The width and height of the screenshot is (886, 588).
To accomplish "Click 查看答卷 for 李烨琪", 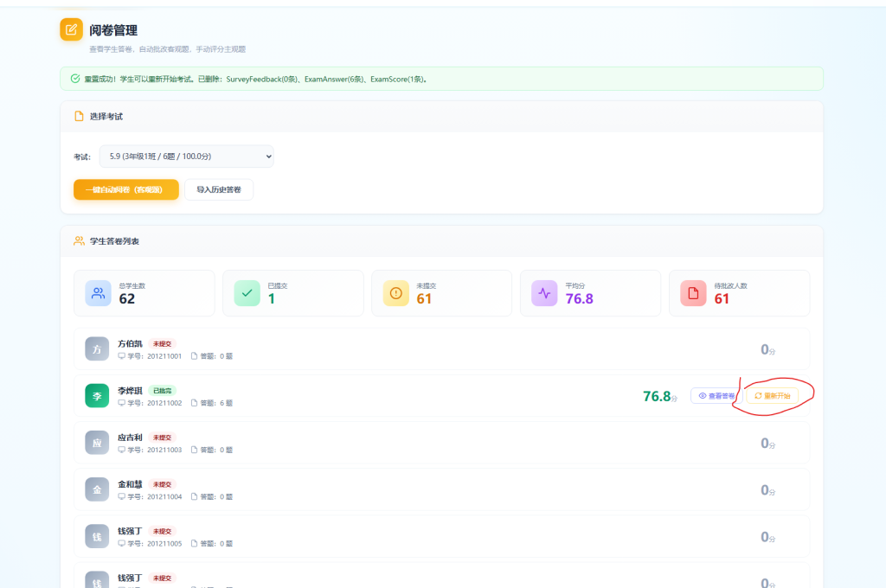I will click(716, 396).
